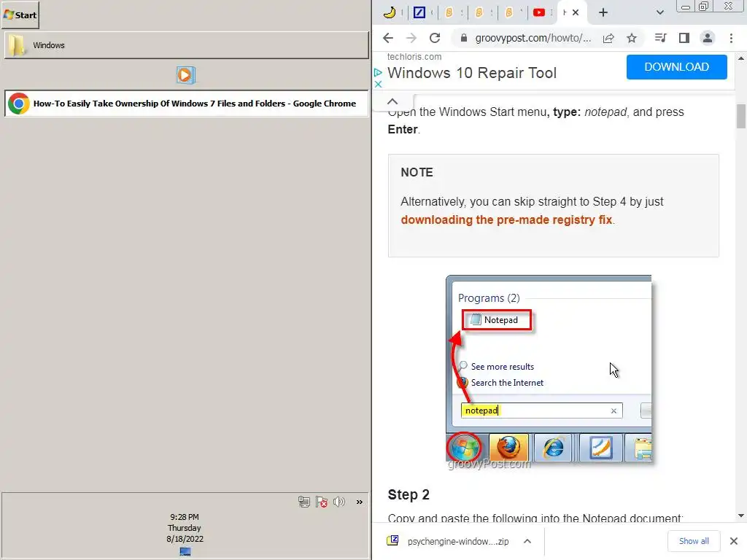This screenshot has height=560, width=747.
Task: Open the Windows 10 Repair Tool ad title
Action: click(472, 73)
